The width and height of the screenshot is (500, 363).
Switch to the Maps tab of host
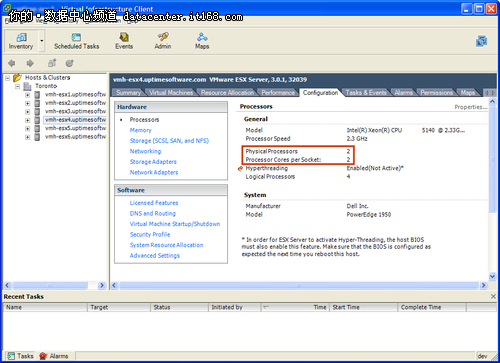tap(468, 93)
